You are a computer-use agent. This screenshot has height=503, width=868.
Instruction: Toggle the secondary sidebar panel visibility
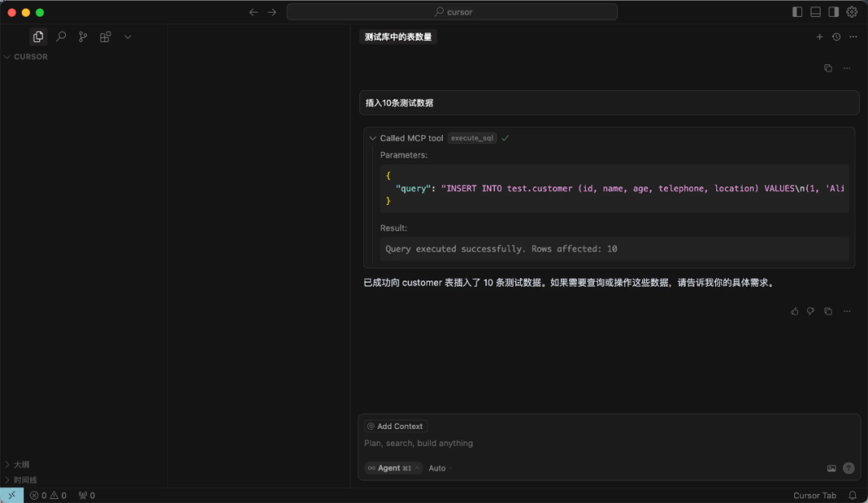coord(833,11)
